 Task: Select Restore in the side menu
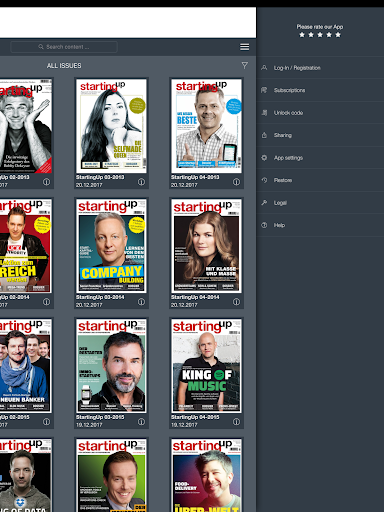320,180
